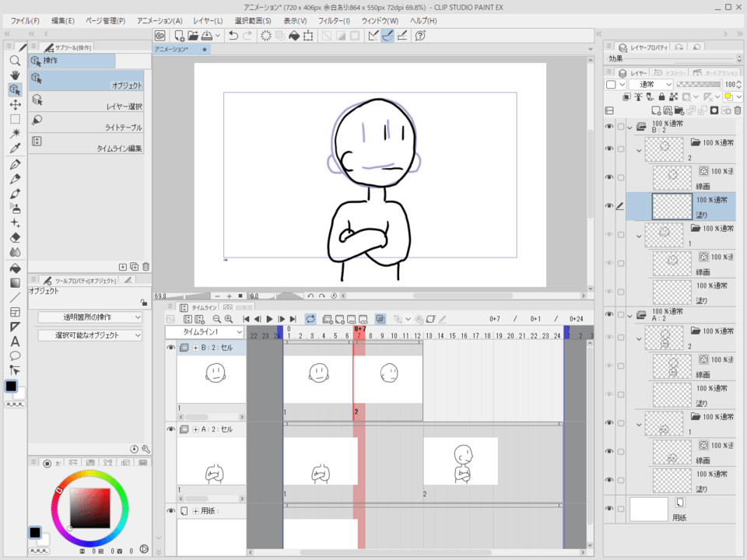The width and height of the screenshot is (747, 560).
Task: Toggle eye for A : 2 timeline track
Action: click(x=170, y=429)
